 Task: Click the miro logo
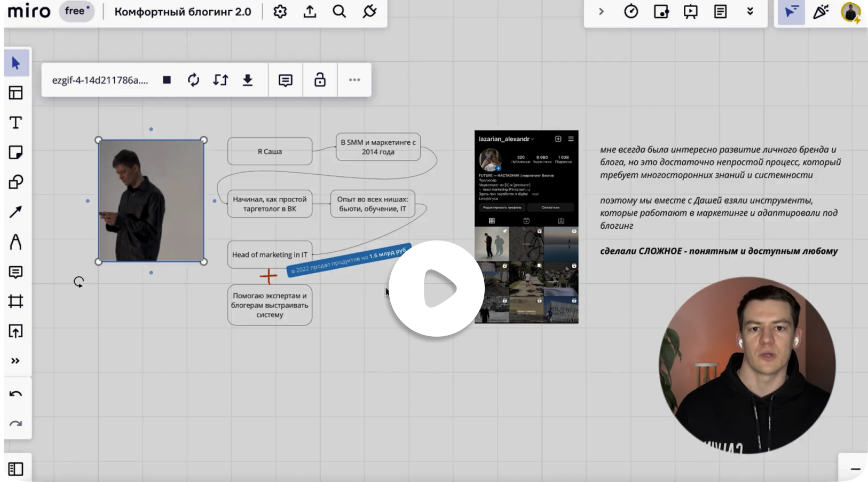29,11
